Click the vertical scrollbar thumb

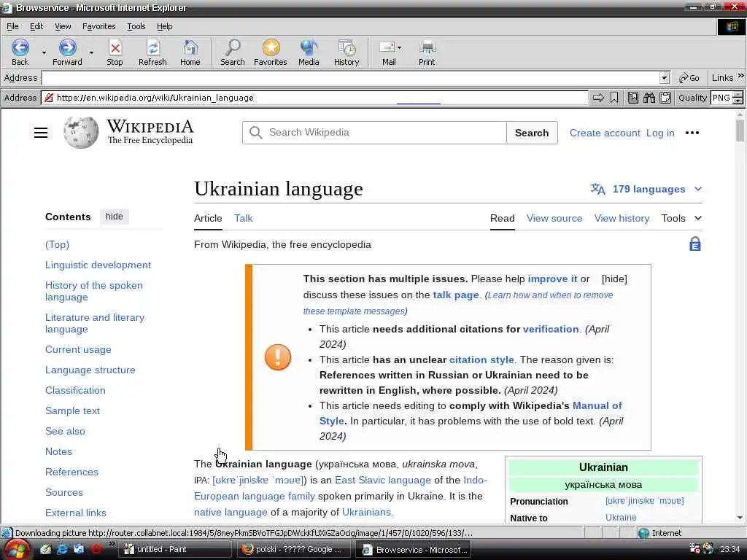tap(740, 131)
